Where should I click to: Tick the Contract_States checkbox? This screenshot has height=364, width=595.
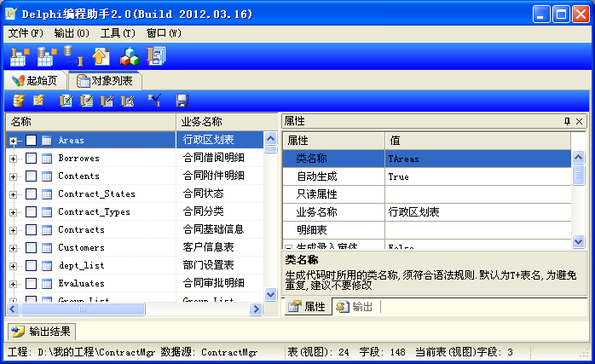32,194
